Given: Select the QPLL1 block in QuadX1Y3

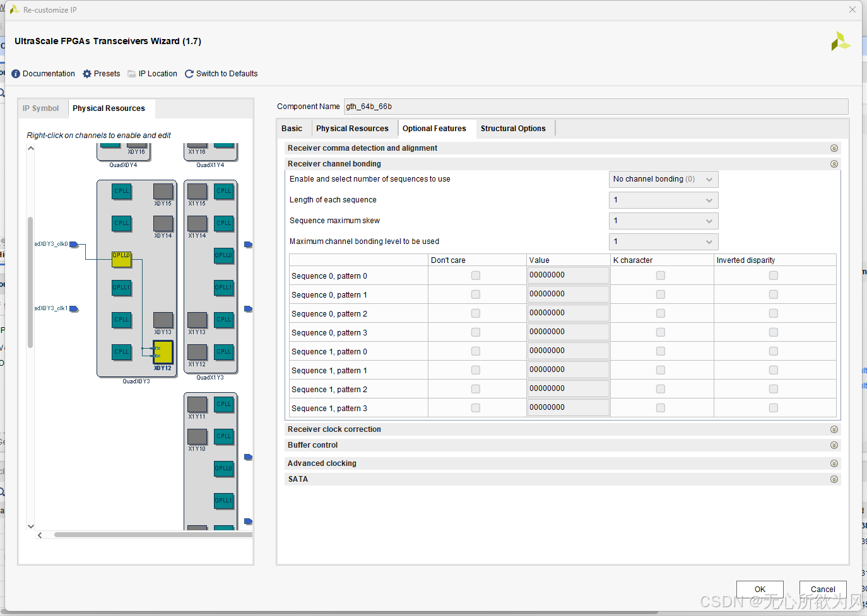Looking at the screenshot, I should tap(224, 288).
